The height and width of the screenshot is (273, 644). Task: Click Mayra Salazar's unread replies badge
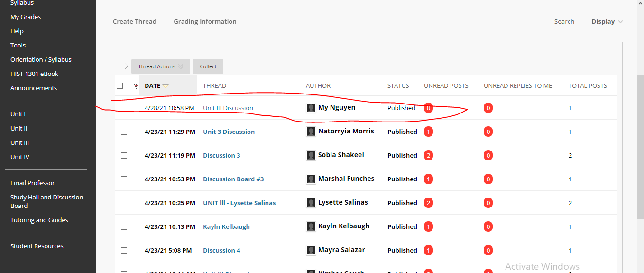point(488,250)
